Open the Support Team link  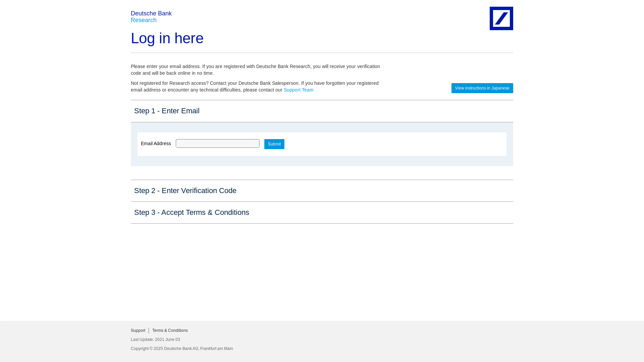click(x=299, y=90)
